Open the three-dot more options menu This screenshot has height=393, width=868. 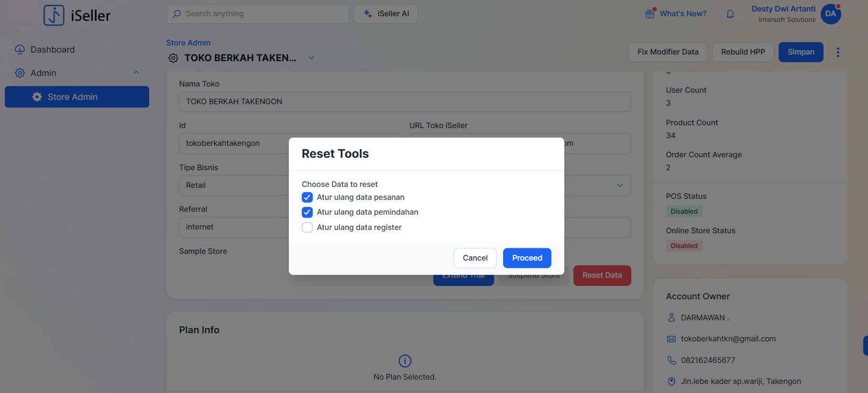(x=838, y=52)
